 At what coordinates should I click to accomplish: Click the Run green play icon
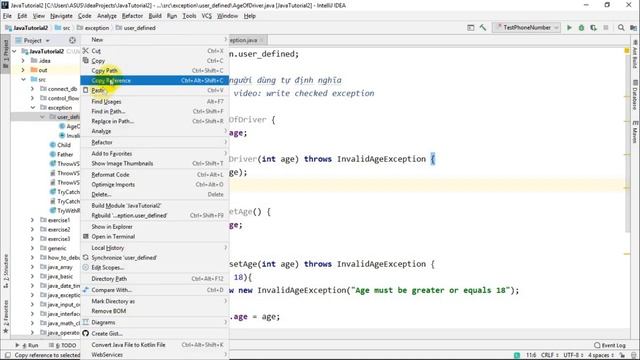tap(569, 28)
